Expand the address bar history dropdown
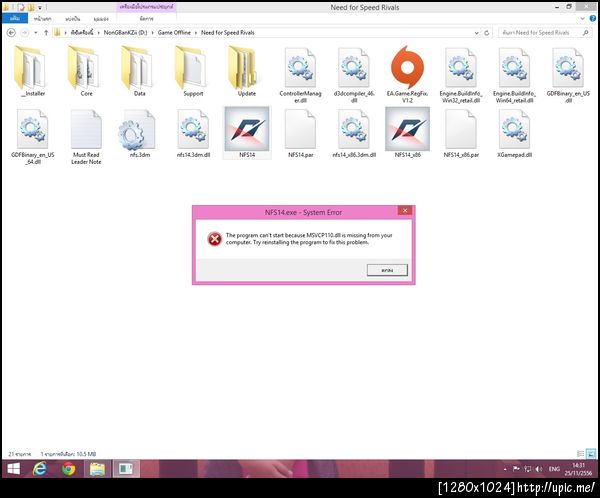The height and width of the screenshot is (498, 600). [x=476, y=33]
